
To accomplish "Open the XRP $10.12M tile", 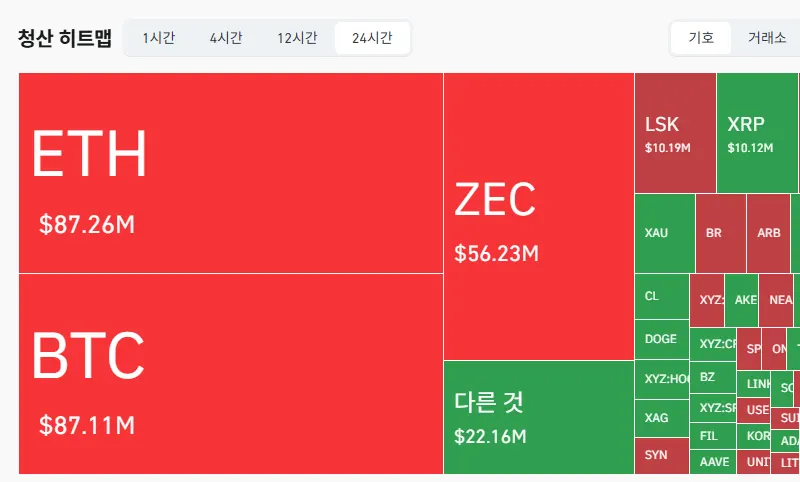I will 757,133.
